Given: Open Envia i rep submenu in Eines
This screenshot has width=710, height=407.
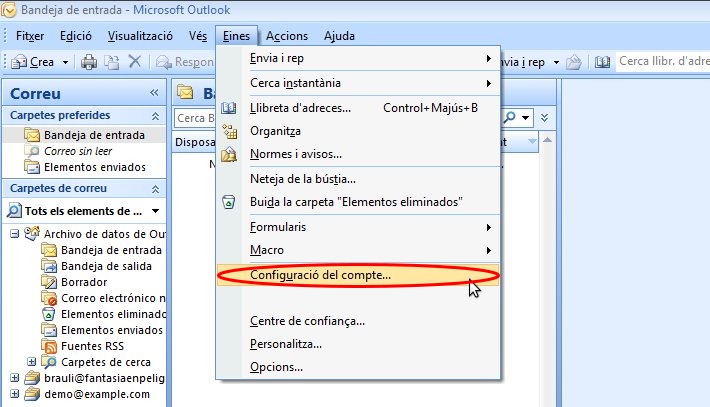Looking at the screenshot, I should [x=359, y=58].
